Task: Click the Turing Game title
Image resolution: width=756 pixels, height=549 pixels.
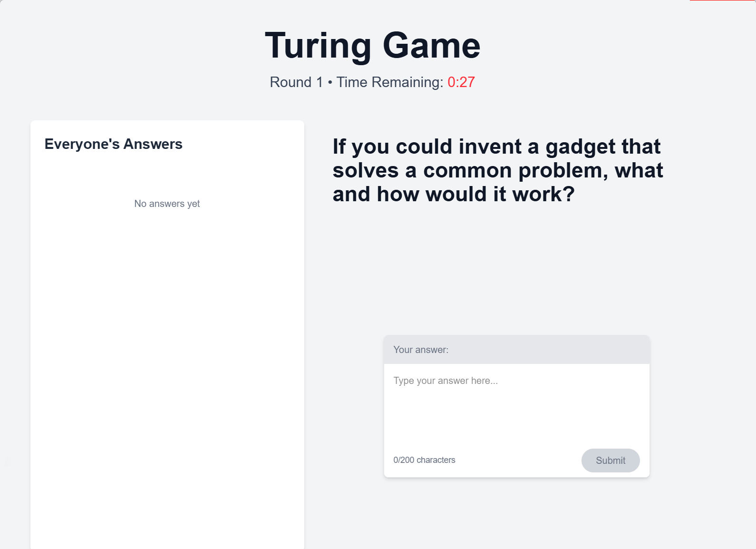Action: (x=372, y=45)
